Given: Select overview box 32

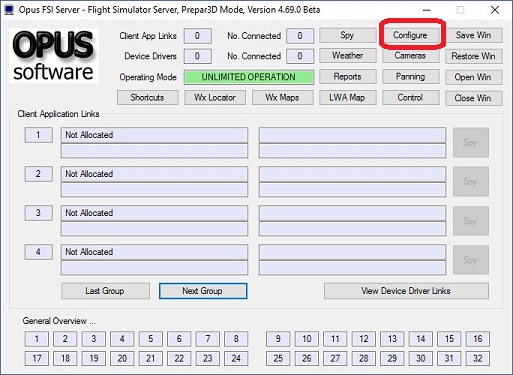Looking at the screenshot, I should click(478, 359).
